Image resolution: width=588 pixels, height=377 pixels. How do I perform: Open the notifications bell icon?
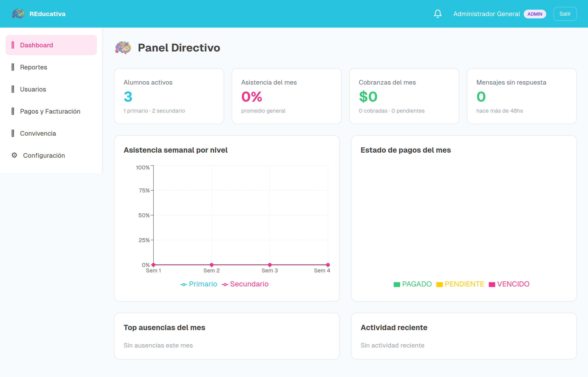(438, 14)
